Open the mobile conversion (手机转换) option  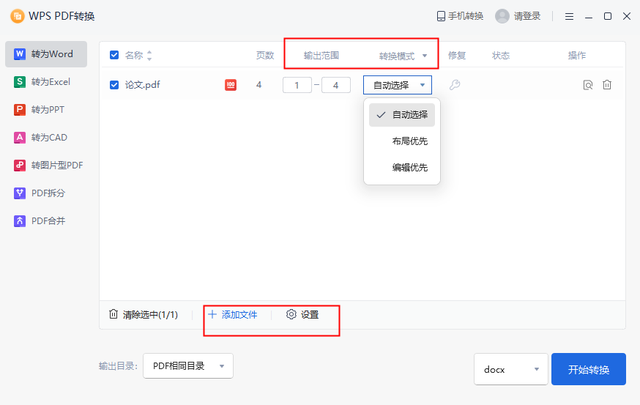click(460, 16)
